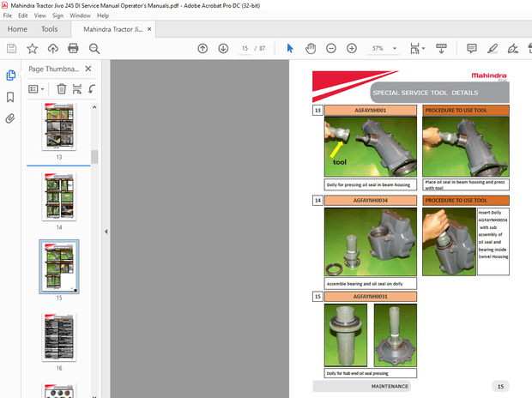Bookmark this file with the star icon
The image size is (532, 398).
[32, 49]
